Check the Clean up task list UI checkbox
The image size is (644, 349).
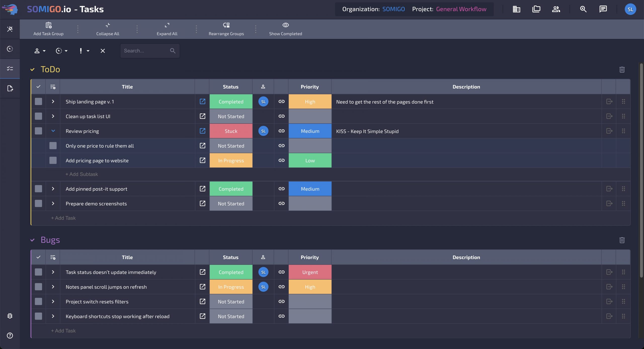point(38,116)
